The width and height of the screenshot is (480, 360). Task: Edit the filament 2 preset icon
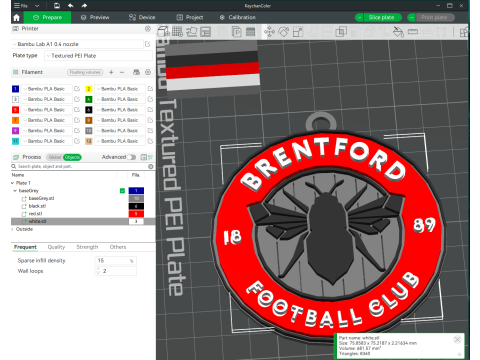click(x=150, y=89)
